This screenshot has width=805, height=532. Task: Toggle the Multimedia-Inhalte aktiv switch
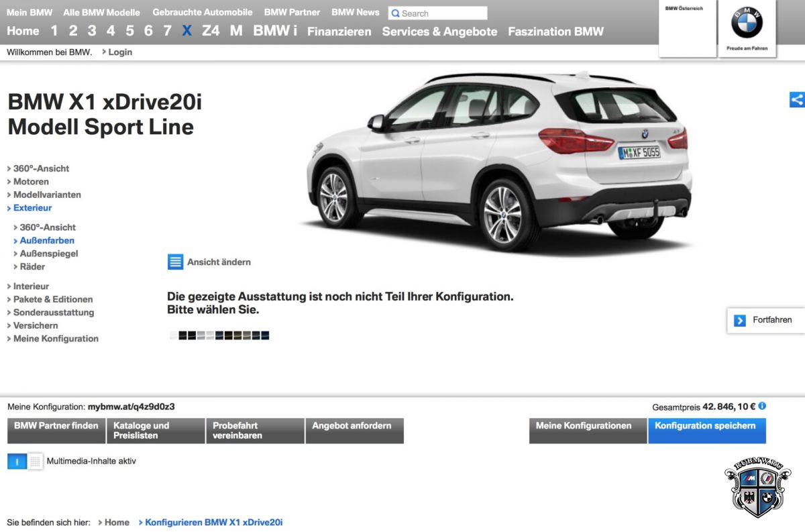coord(25,462)
